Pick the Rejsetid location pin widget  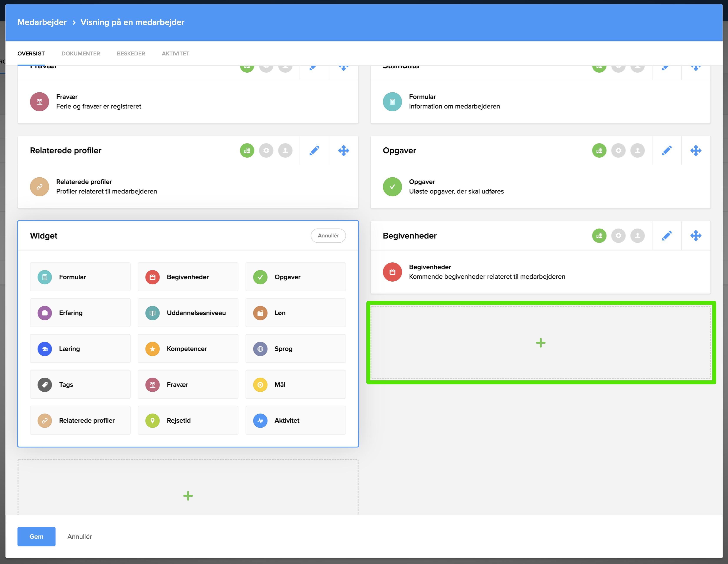pyautogui.click(x=188, y=420)
